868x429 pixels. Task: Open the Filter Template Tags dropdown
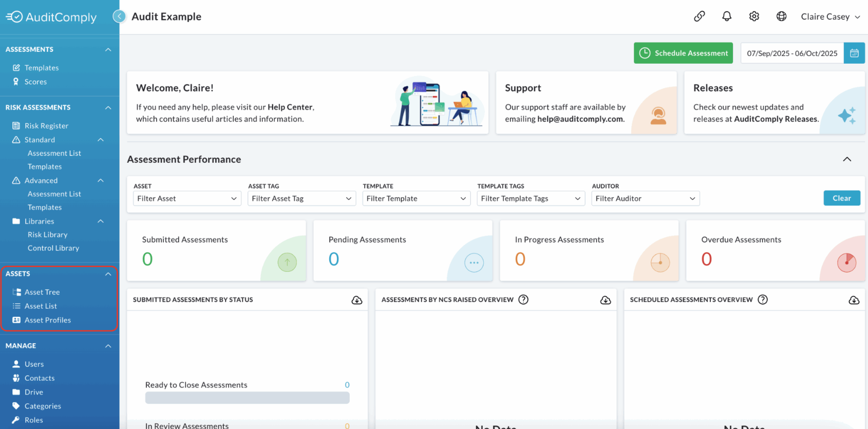[x=531, y=198]
